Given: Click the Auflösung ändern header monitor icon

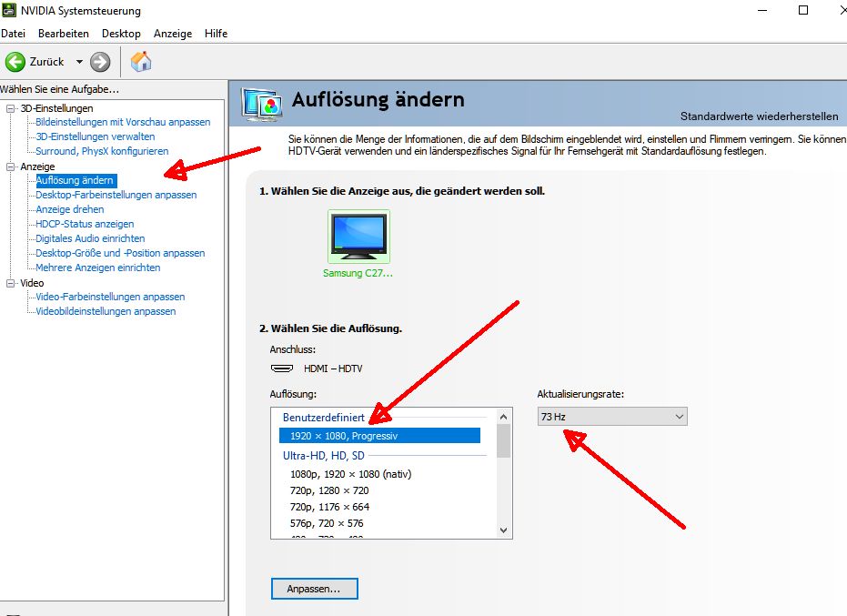Looking at the screenshot, I should coord(262,105).
